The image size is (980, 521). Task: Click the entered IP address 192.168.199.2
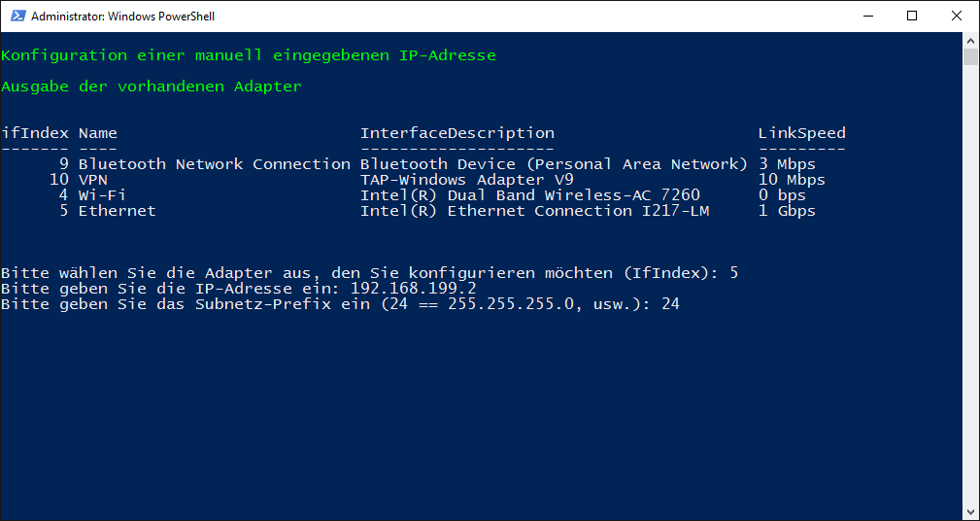[414, 289]
